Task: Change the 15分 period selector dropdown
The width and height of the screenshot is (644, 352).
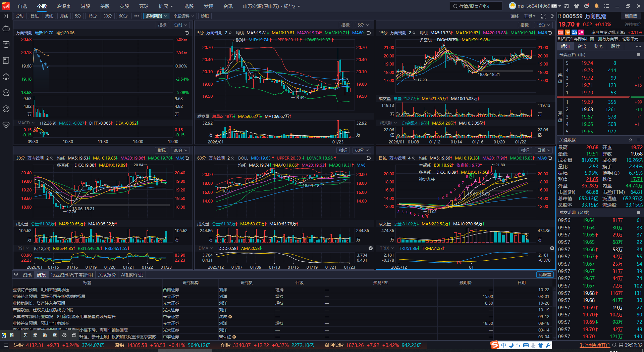Action: click(543, 25)
